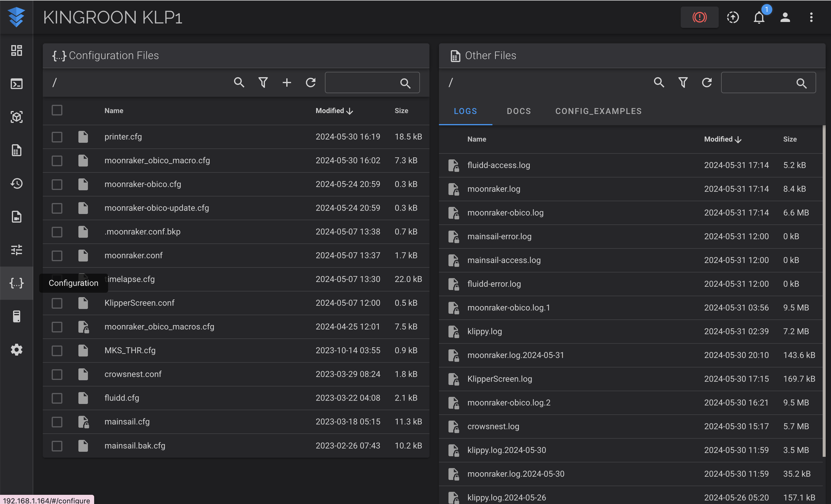The image size is (831, 504).
Task: Open moonraker.log file
Action: coord(494,189)
